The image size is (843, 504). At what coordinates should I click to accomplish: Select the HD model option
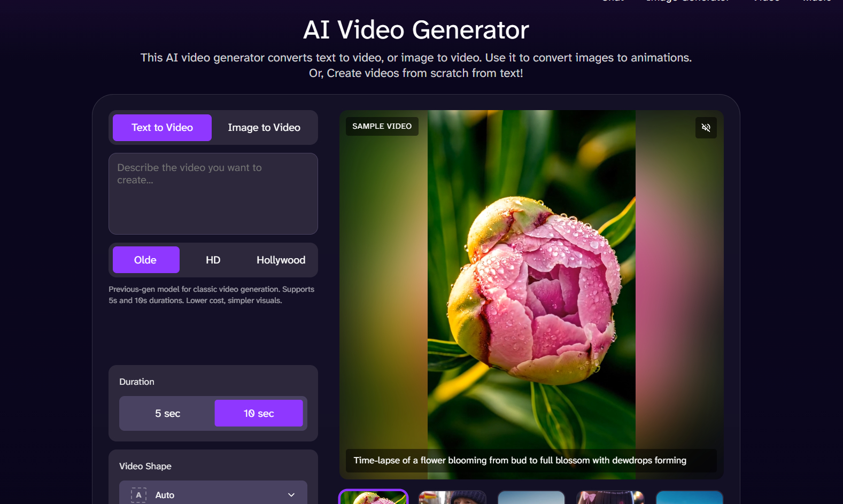pos(213,260)
